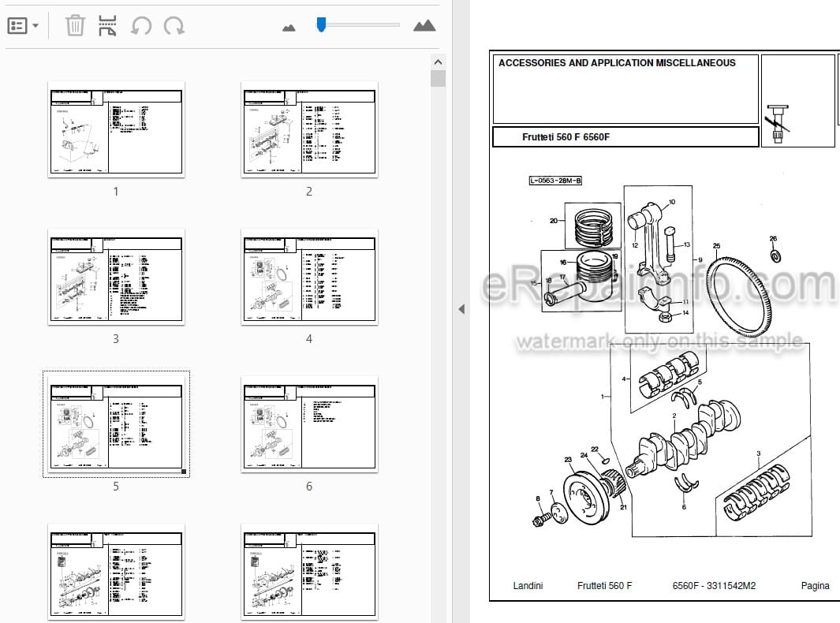840x623 pixels.
Task: Click the scroll up arrow of thumbnail panel
Action: click(x=439, y=62)
